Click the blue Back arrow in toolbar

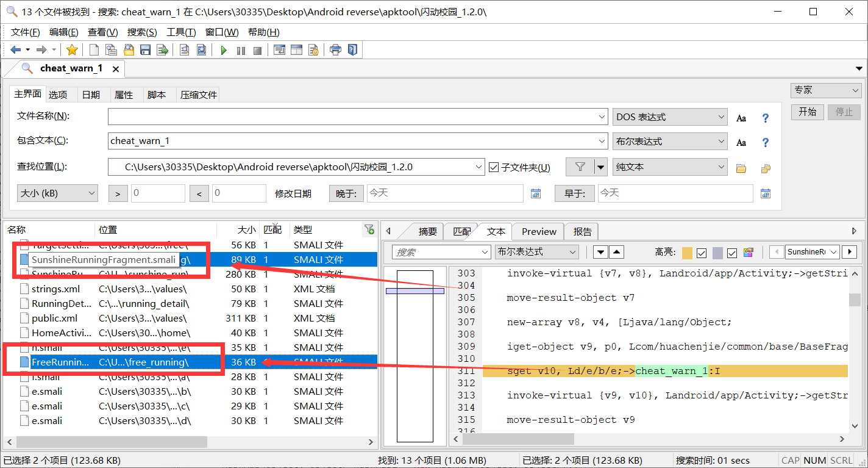[16, 49]
